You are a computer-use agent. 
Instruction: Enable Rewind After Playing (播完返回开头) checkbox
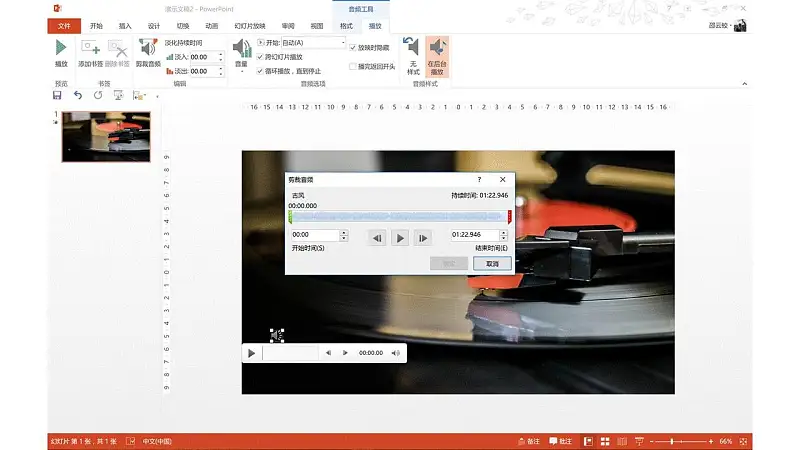click(353, 66)
